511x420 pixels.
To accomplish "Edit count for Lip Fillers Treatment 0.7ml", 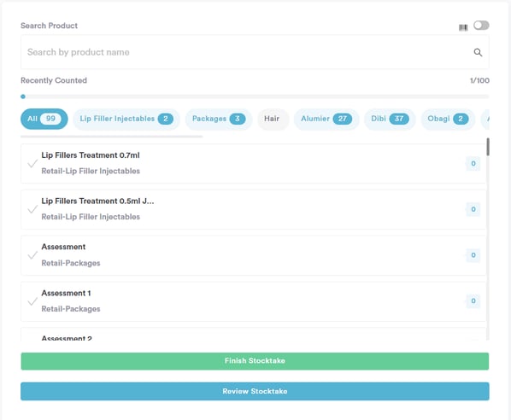I will pos(473,163).
